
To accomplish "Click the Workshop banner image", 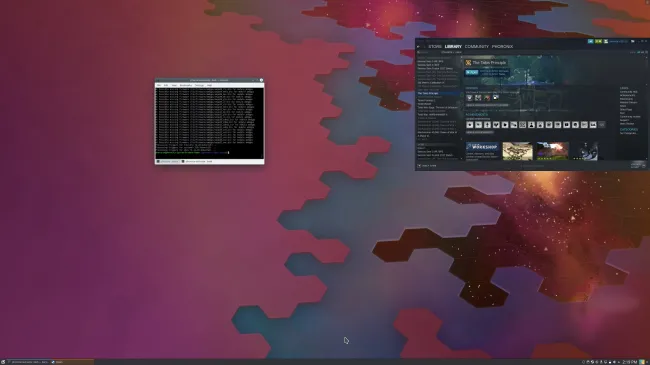I will [482, 147].
